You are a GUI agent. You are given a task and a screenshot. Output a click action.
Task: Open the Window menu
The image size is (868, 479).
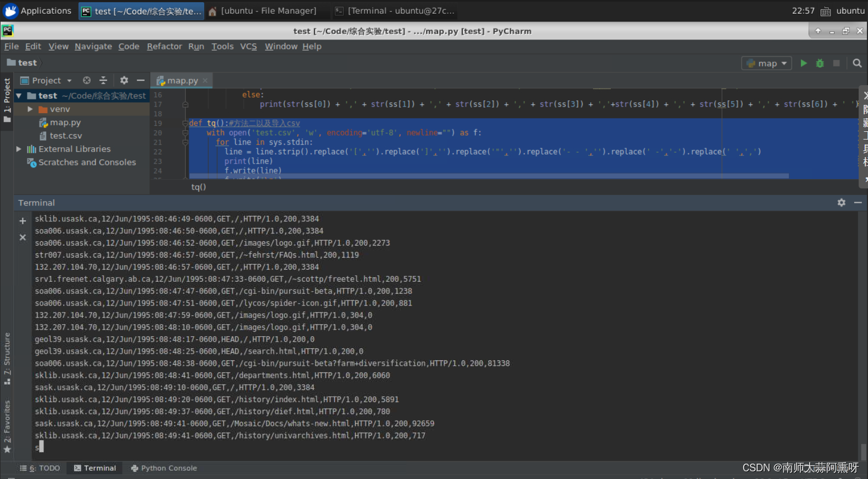pyautogui.click(x=281, y=47)
